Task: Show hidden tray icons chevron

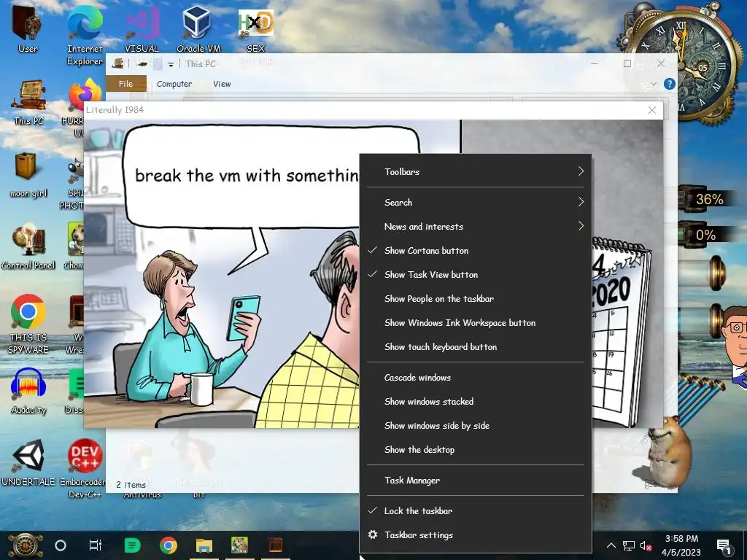Action: [611, 545]
